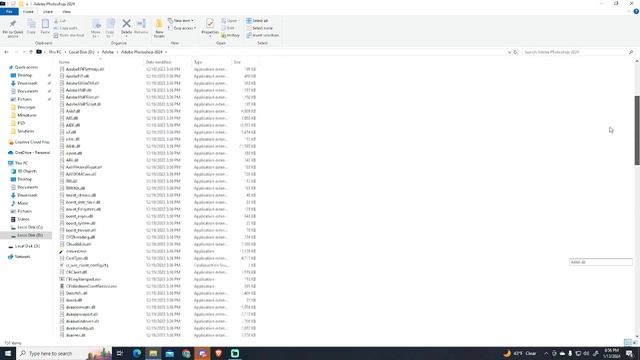640x360 pixels.
Task: Switch to details view using status bar toggle
Action: click(x=628, y=343)
